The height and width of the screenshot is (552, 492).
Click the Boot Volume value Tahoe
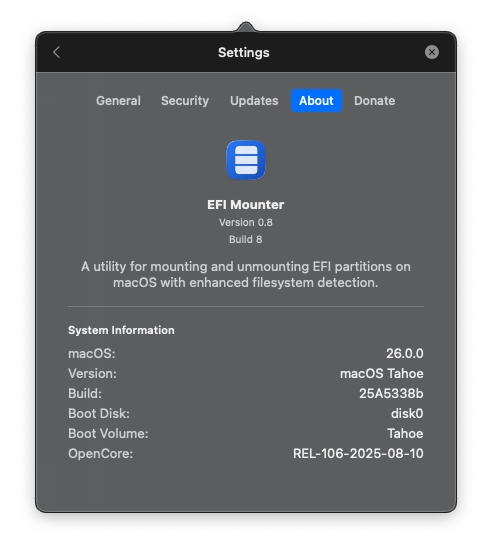(405, 434)
